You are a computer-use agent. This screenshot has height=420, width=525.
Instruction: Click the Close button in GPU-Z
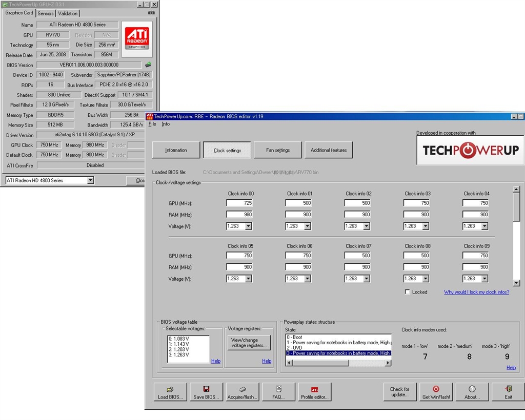[135, 181]
